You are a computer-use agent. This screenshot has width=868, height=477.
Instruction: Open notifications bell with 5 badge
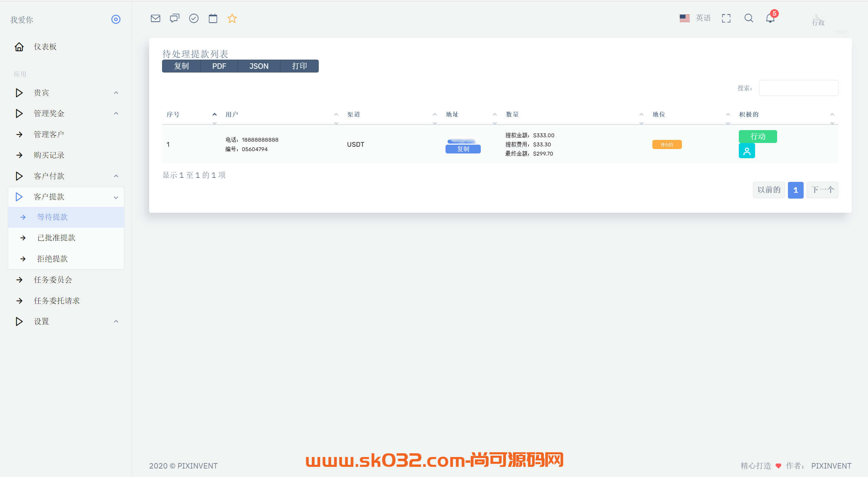(770, 18)
